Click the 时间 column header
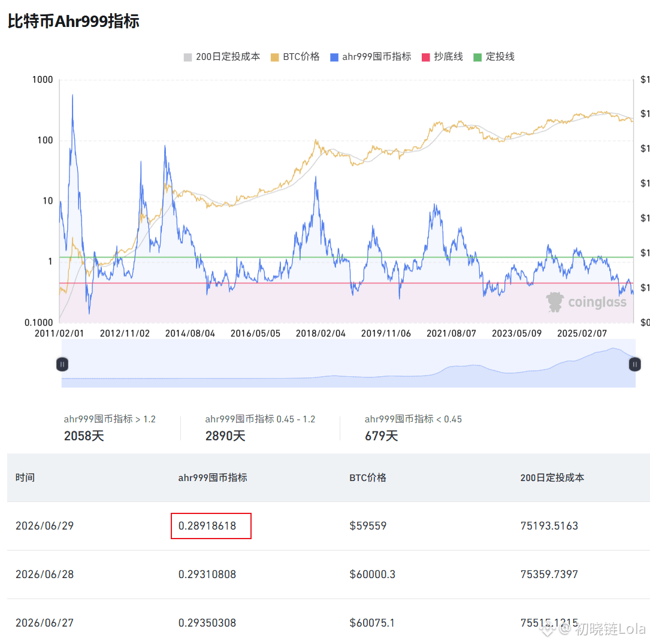This screenshot has height=644, width=650. pyautogui.click(x=25, y=477)
